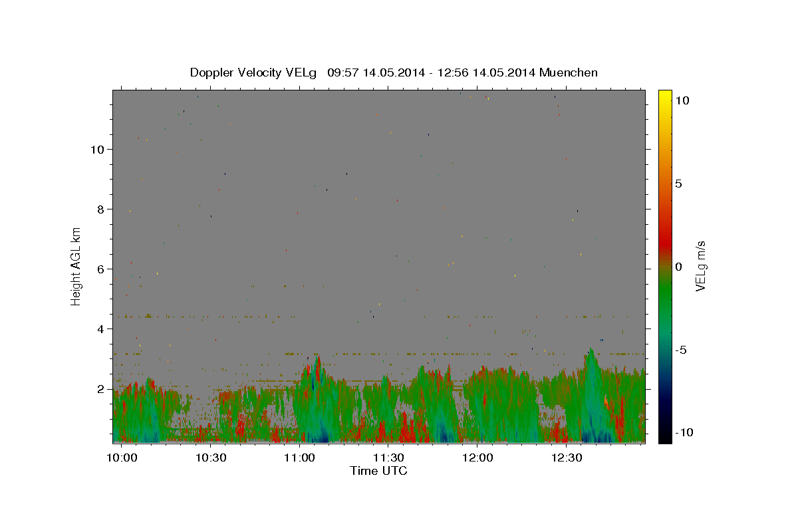This screenshot has width=798, height=532.
Task: Click the colorbar value 0
Action: [x=678, y=267]
